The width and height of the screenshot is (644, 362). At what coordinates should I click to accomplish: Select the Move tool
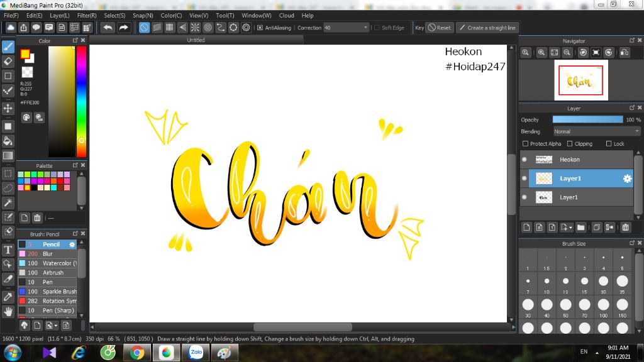click(x=8, y=108)
